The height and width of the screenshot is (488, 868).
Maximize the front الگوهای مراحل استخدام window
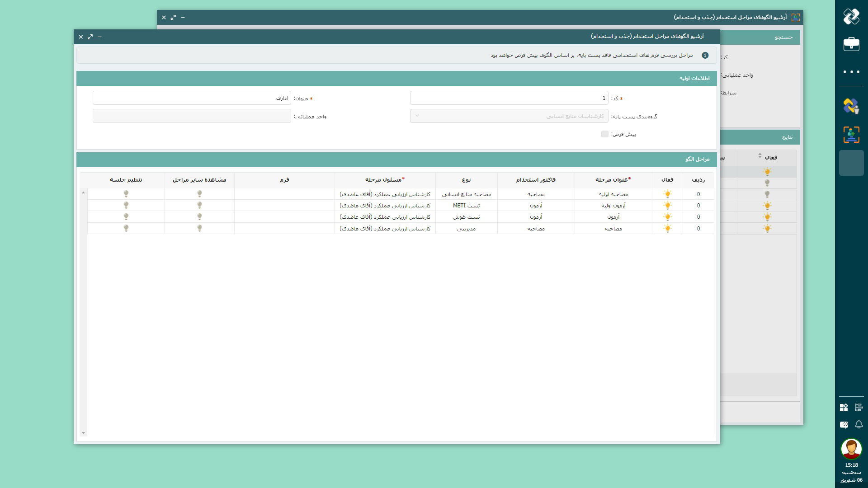(x=90, y=37)
